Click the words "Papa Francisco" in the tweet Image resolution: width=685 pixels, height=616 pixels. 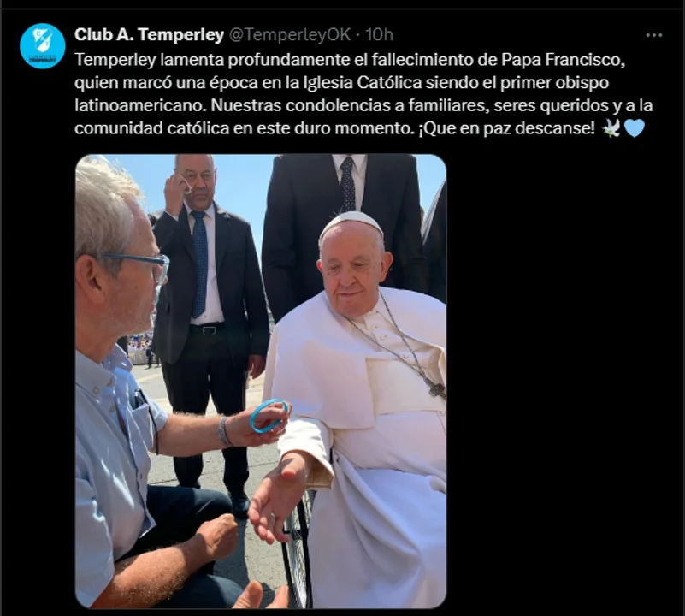563,60
